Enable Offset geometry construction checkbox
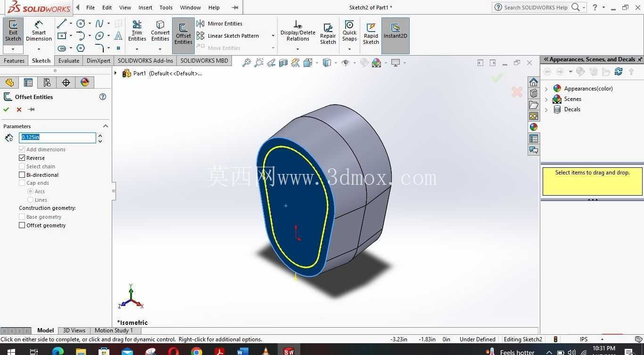The image size is (644, 355). click(x=22, y=225)
